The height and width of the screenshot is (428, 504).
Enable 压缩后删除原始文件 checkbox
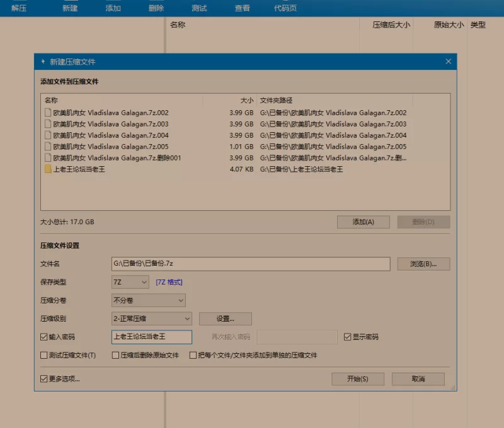pyautogui.click(x=115, y=355)
